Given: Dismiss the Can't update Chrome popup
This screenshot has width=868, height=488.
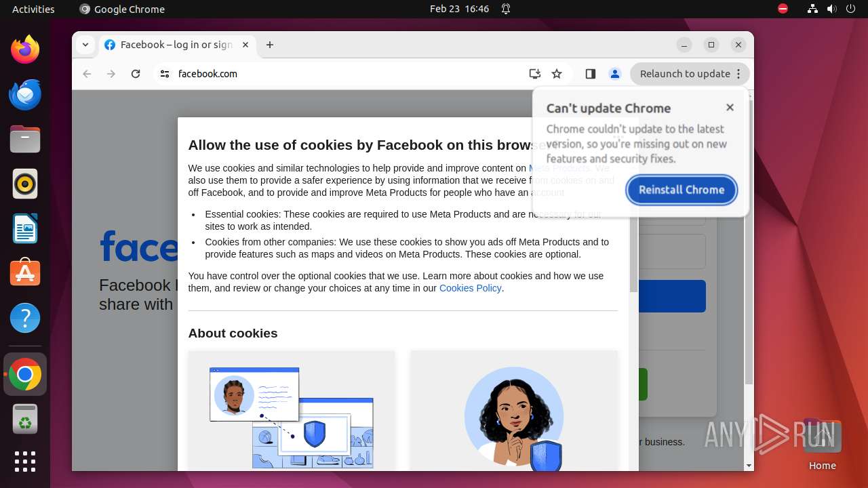Looking at the screenshot, I should pos(730,107).
